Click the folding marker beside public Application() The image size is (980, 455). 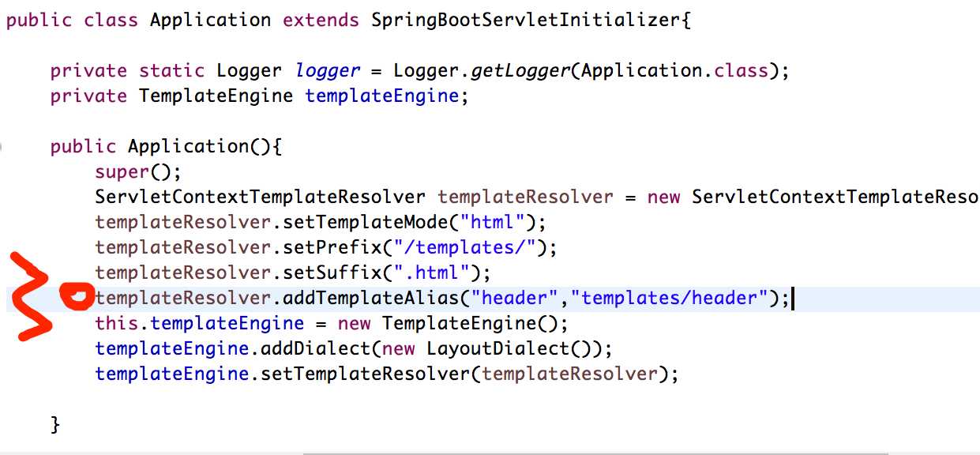click(3, 147)
